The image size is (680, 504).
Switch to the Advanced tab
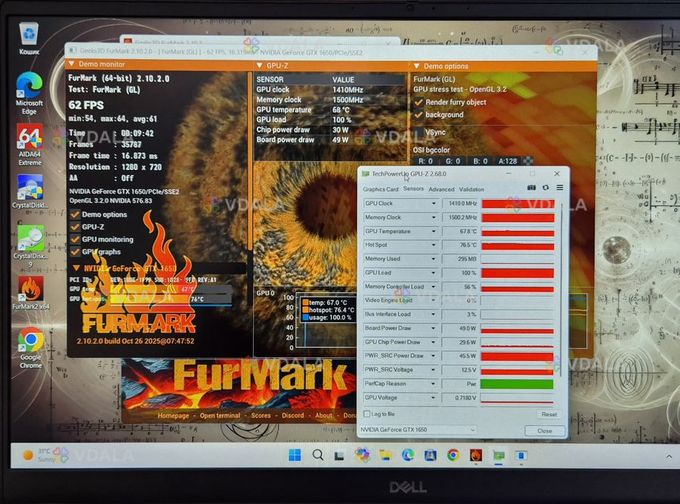441,189
